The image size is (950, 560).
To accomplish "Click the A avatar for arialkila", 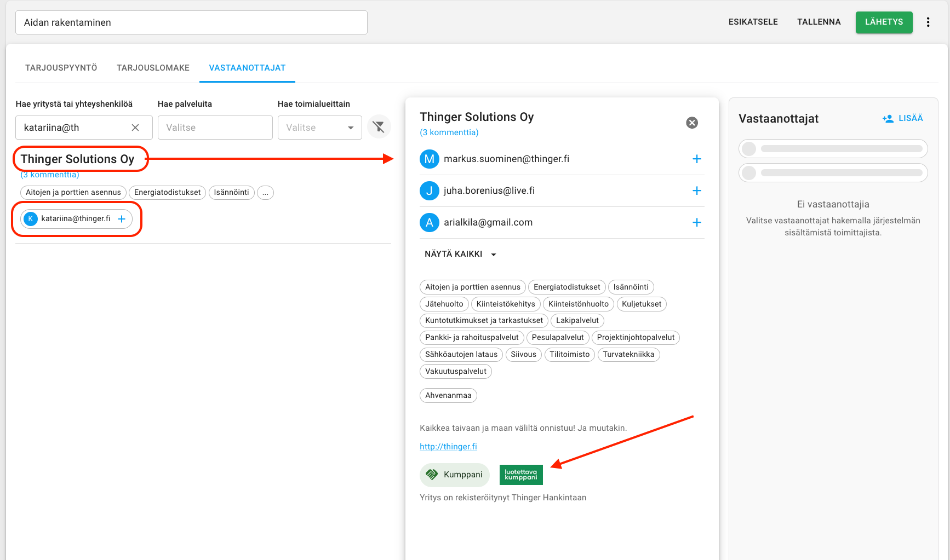I will tap(430, 222).
